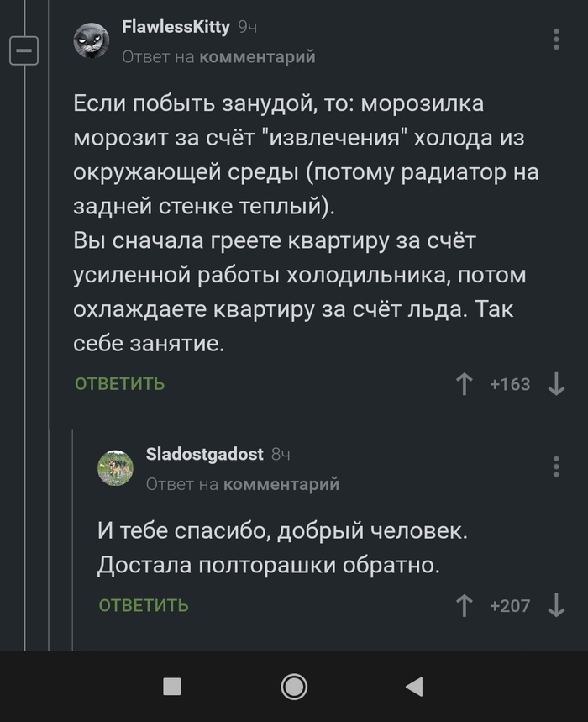Collapse the FlawlessKitty comment thread
Viewport: 588px width, 722px height.
24,51
